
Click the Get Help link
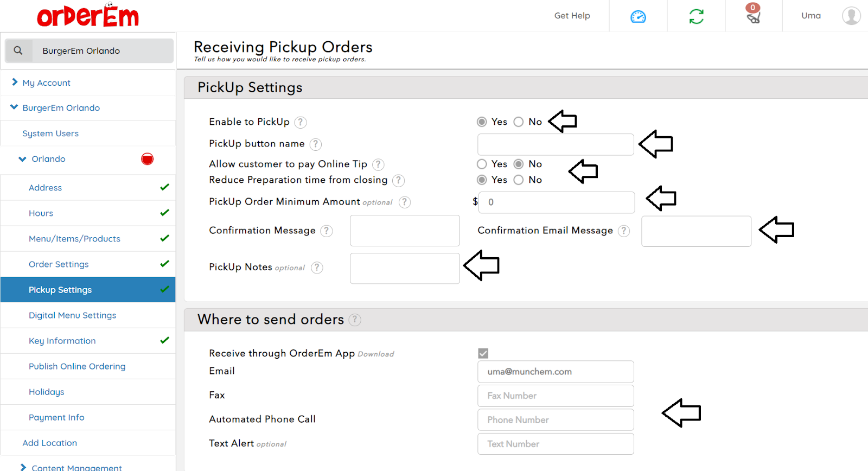[572, 16]
